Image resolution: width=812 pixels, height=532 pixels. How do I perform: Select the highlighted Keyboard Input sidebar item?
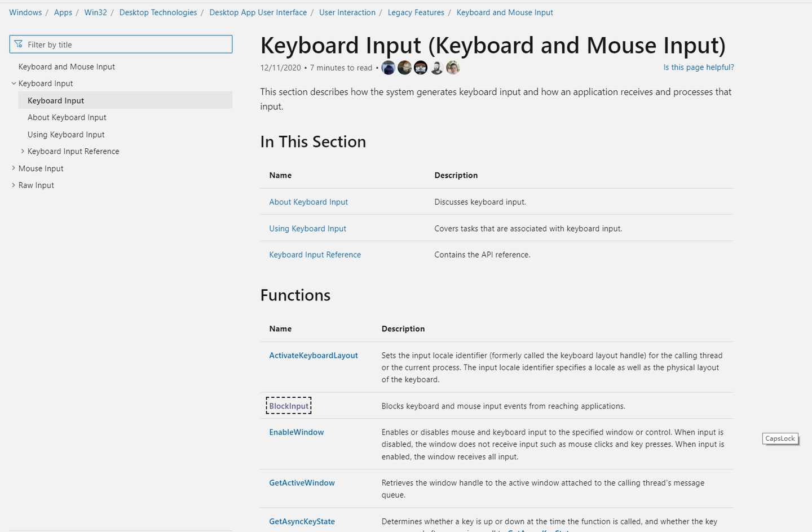click(125, 100)
